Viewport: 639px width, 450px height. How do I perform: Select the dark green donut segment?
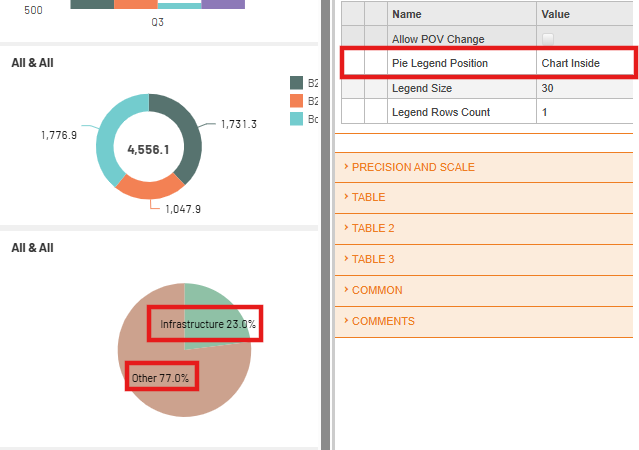pos(187,135)
